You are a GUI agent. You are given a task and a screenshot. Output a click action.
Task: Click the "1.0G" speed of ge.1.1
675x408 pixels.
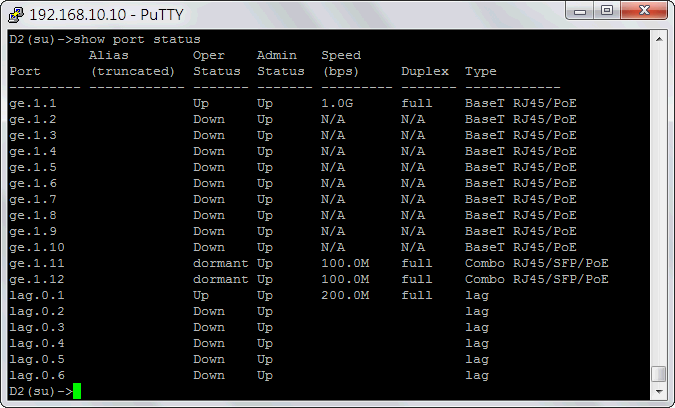337,104
